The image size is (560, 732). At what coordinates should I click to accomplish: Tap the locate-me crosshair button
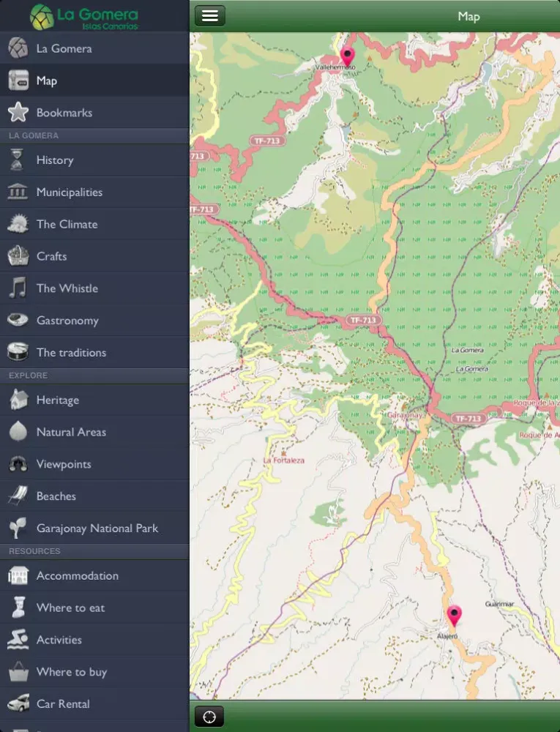point(209,717)
